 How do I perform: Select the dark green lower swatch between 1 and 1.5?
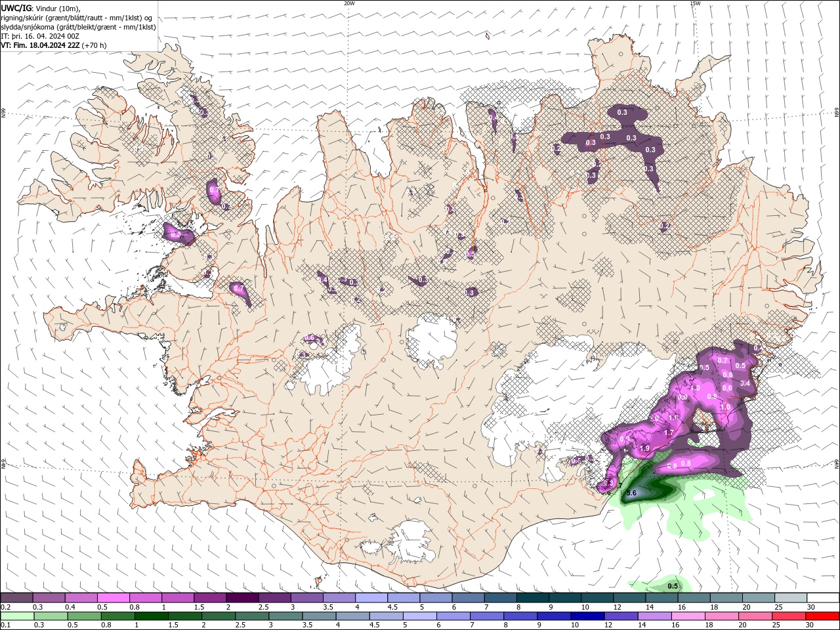pyautogui.click(x=150, y=616)
